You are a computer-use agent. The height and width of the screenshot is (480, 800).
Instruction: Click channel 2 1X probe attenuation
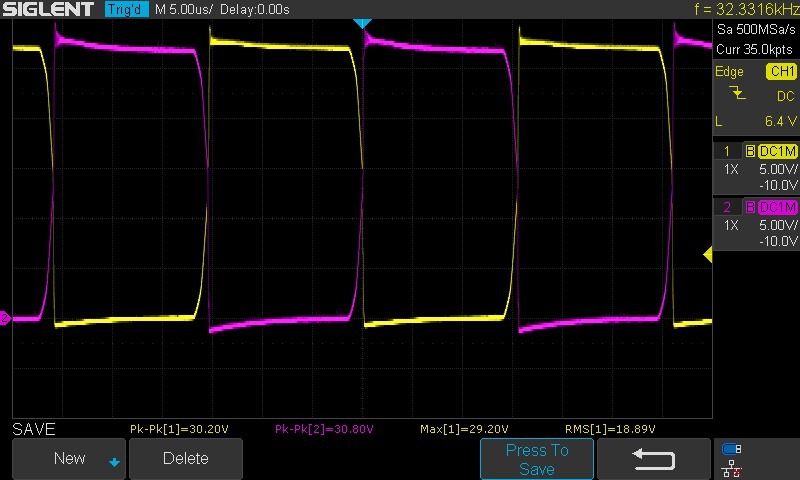(731, 225)
